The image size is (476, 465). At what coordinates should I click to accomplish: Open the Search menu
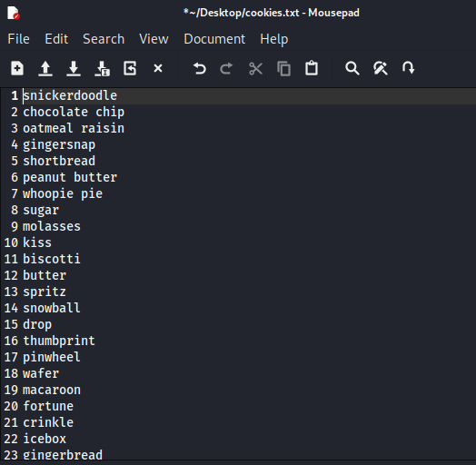pyautogui.click(x=104, y=39)
